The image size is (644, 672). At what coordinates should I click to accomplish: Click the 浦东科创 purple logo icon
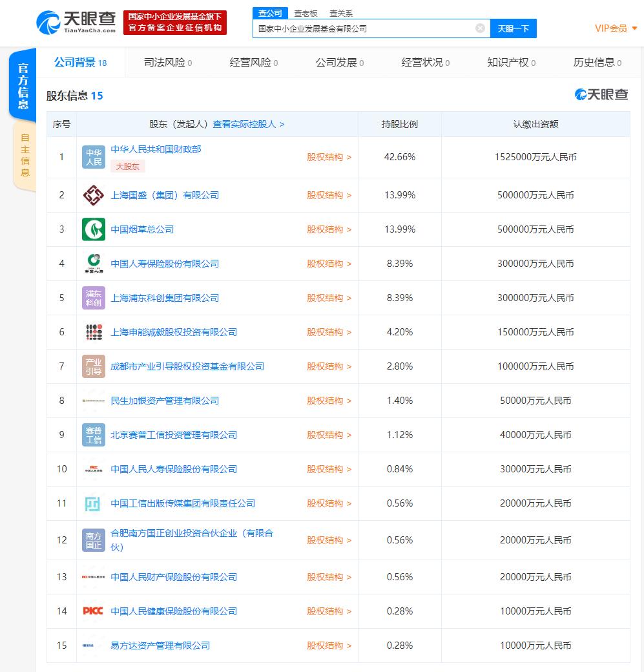(94, 298)
